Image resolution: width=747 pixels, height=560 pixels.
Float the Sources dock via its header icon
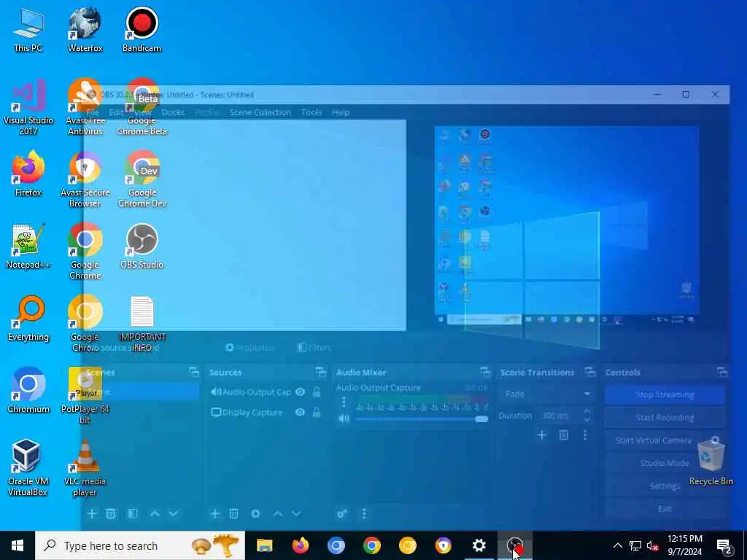[321, 372]
